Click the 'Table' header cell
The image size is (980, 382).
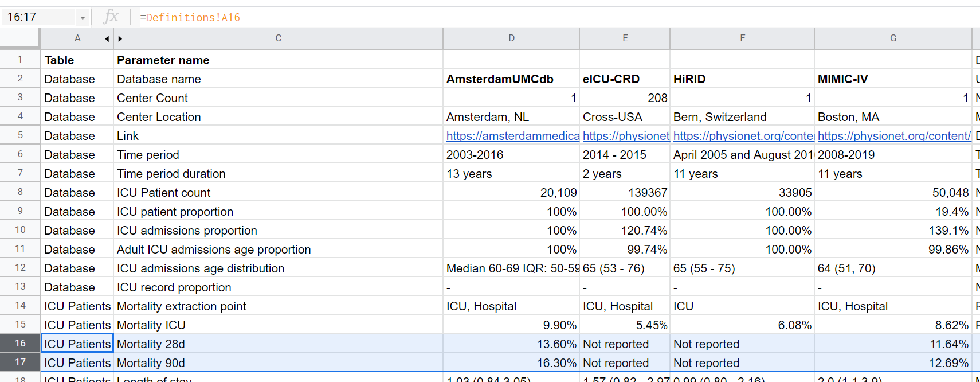77,60
